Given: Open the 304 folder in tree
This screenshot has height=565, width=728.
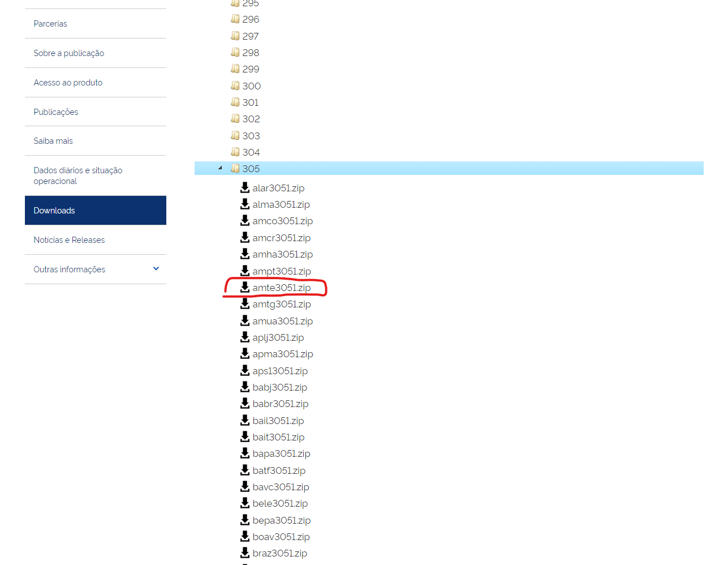Looking at the screenshot, I should coord(251,152).
